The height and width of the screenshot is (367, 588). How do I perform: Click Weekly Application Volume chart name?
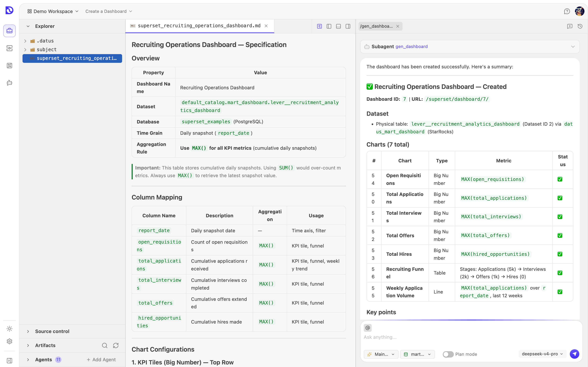click(404, 292)
